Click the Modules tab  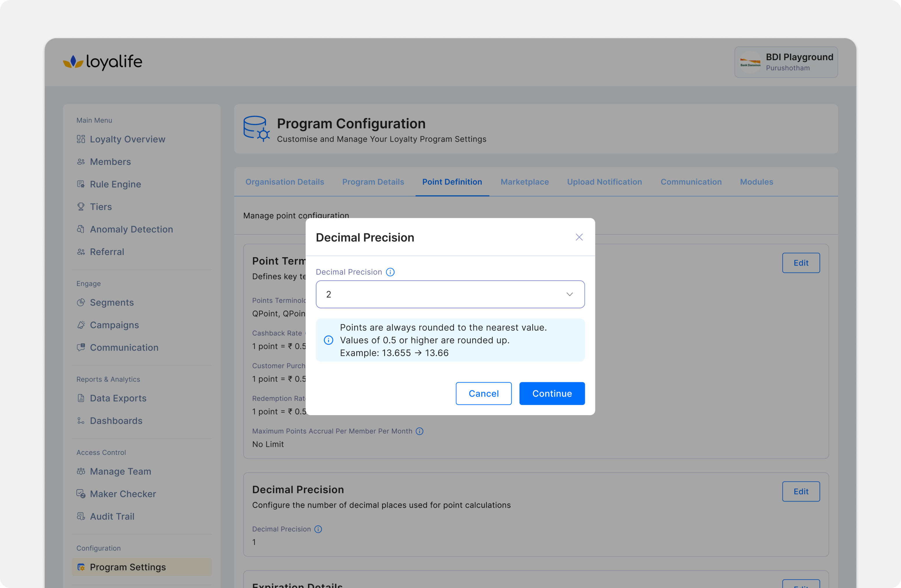756,182
